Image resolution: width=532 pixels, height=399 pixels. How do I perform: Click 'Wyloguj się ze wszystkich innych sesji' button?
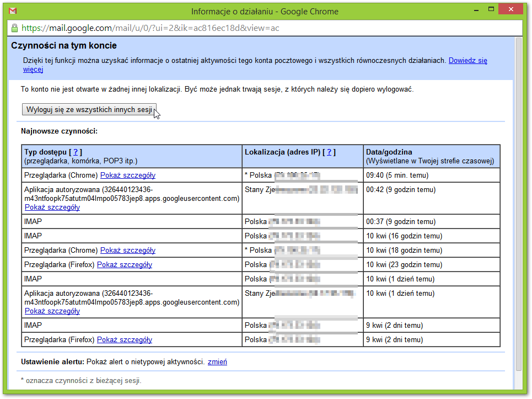[89, 110]
